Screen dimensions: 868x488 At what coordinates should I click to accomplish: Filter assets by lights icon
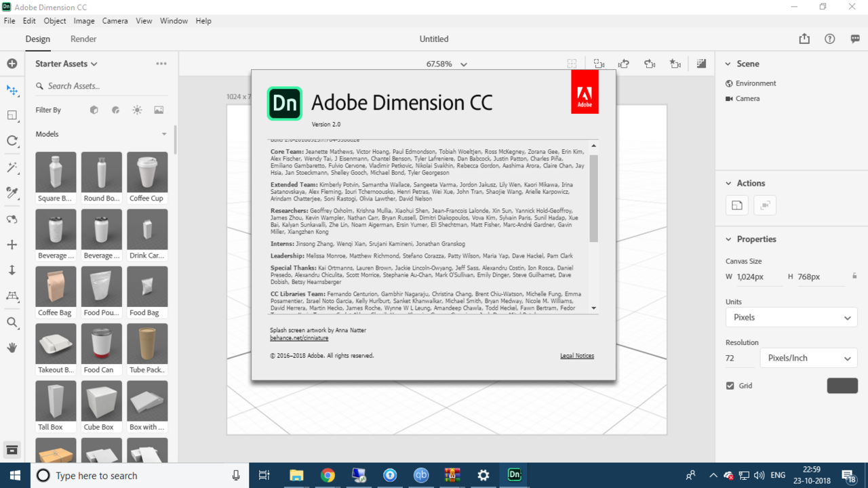(x=137, y=110)
